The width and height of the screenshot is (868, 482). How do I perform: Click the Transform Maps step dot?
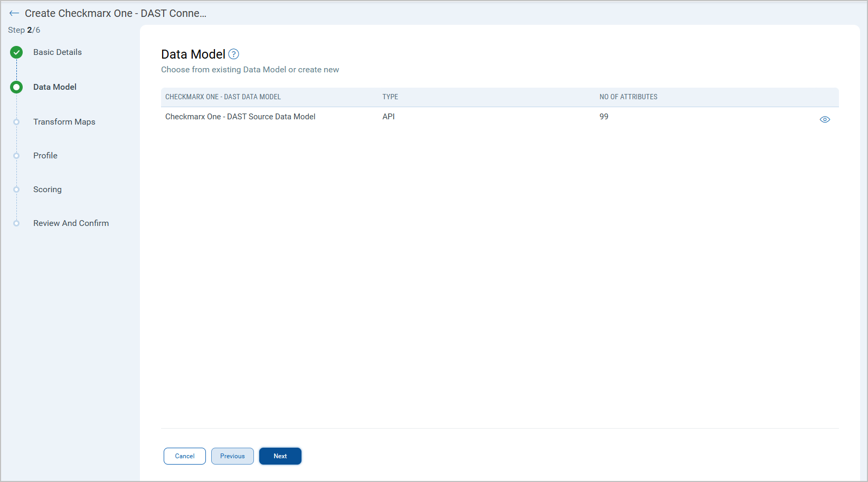(16, 122)
